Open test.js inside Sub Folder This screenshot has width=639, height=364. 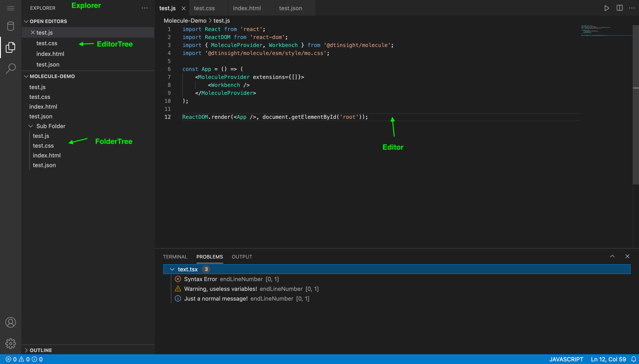[88, 136]
